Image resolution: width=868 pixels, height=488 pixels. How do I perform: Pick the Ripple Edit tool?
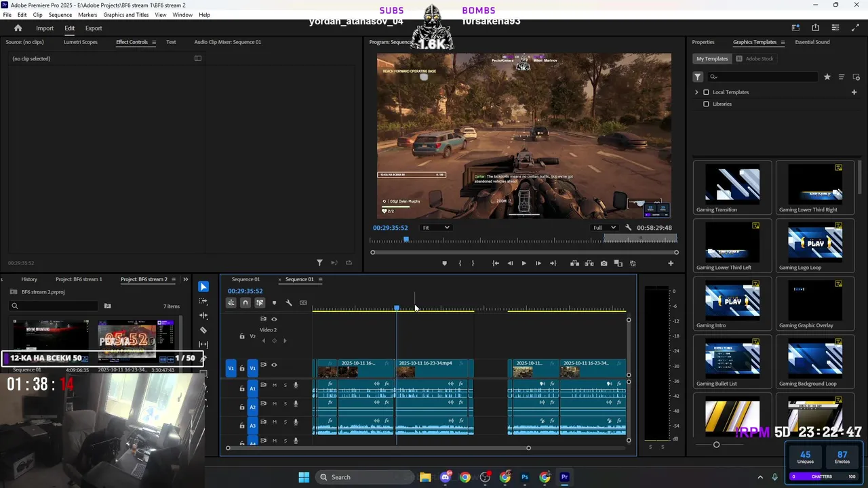[x=203, y=315]
